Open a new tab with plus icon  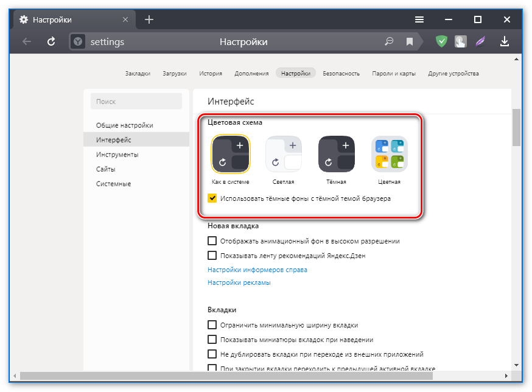pos(149,19)
